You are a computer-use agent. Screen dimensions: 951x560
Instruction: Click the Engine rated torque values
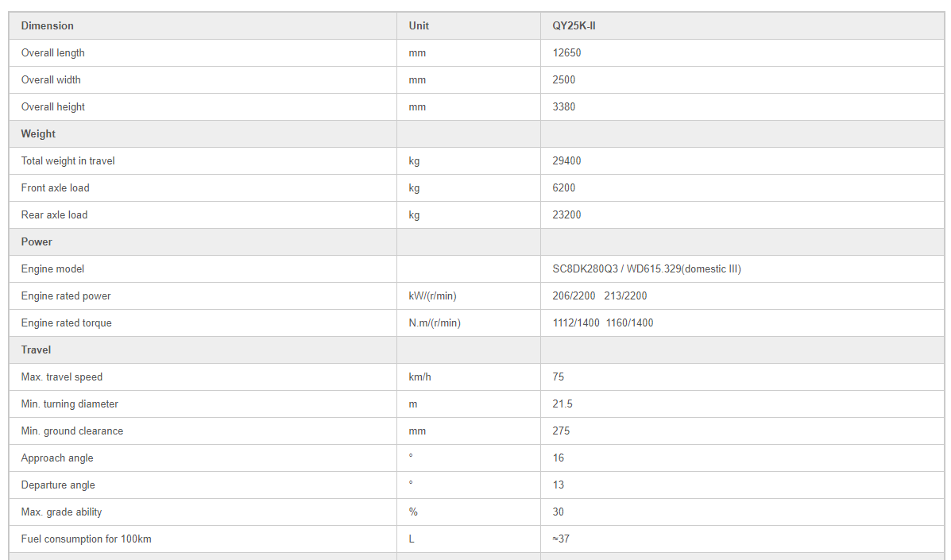pos(603,323)
